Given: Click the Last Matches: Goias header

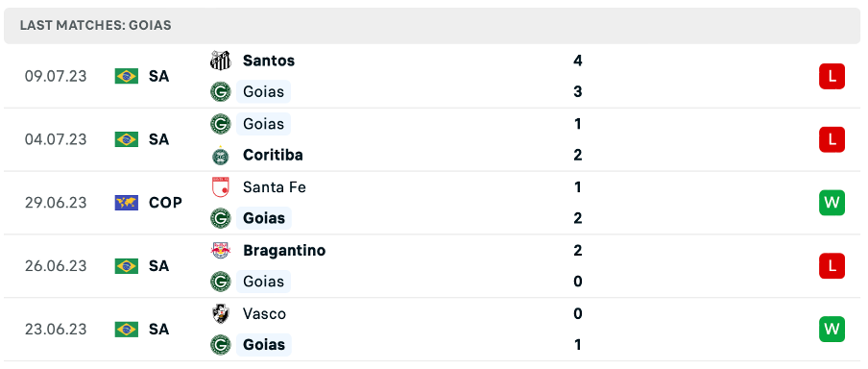Looking at the screenshot, I should pyautogui.click(x=95, y=26).
